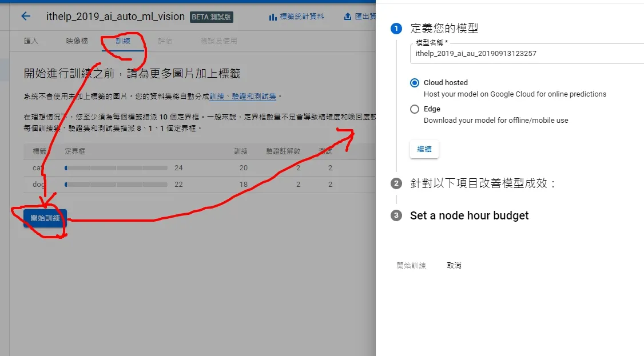The height and width of the screenshot is (356, 644).
Task: Select the Cloud hosted radio option
Action: (x=415, y=83)
